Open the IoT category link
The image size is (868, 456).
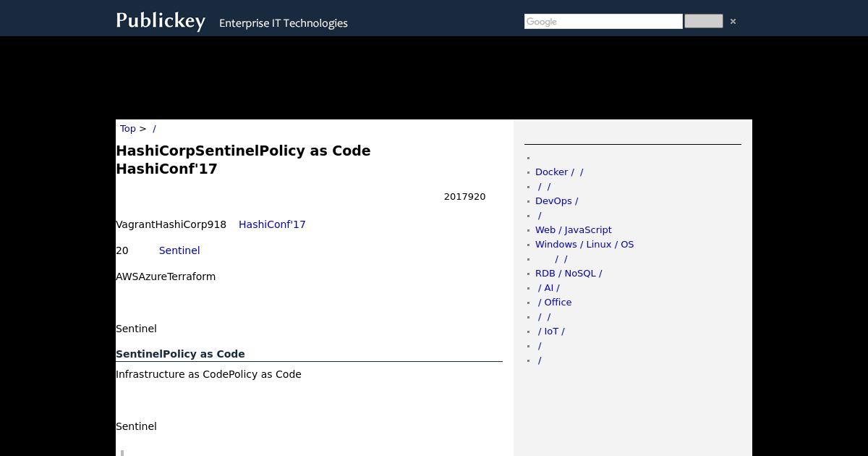[551, 332]
